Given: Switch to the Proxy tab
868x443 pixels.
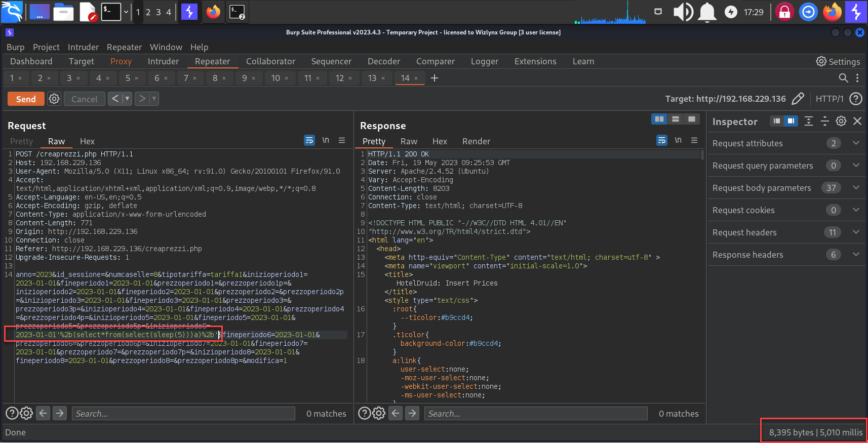Looking at the screenshot, I should pos(121,61).
